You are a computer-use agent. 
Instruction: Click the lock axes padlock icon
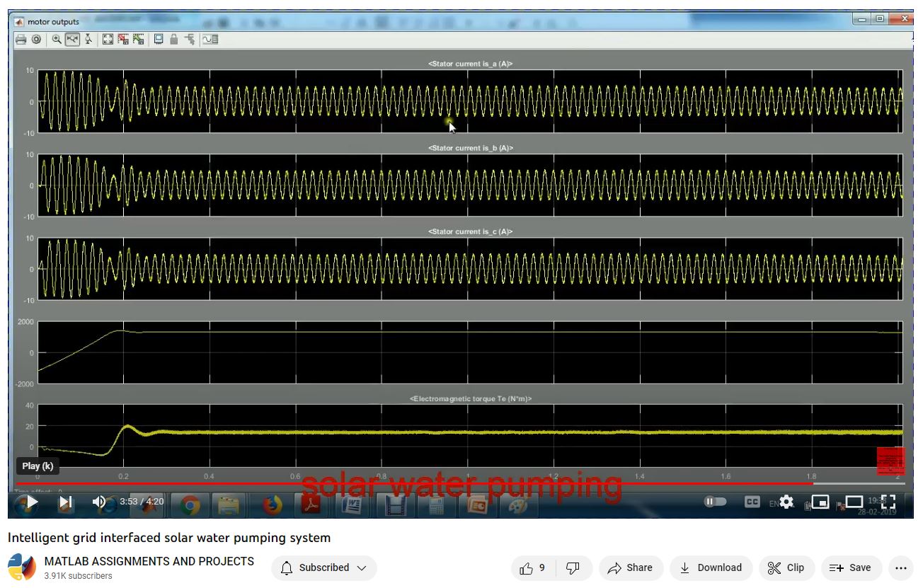coord(173,40)
